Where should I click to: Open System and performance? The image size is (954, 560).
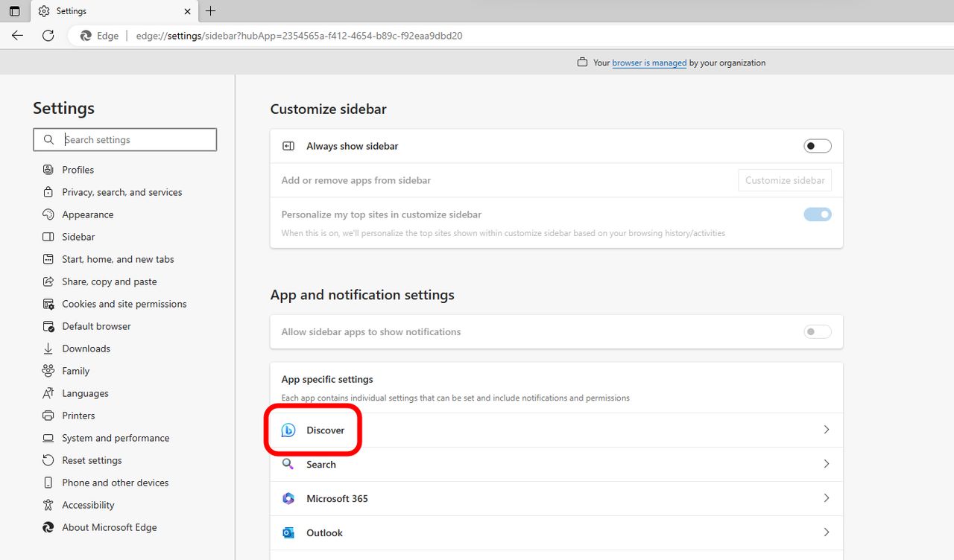tap(116, 438)
